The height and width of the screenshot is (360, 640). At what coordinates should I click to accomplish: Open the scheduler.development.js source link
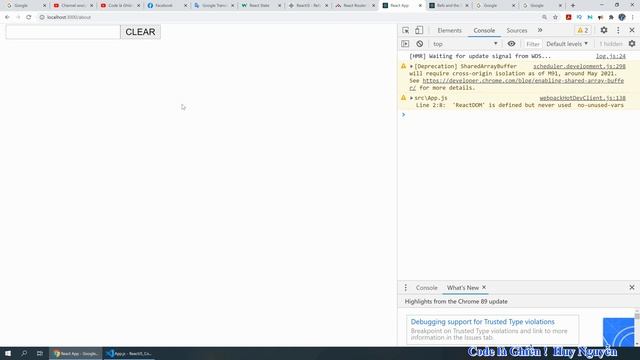[x=579, y=66]
